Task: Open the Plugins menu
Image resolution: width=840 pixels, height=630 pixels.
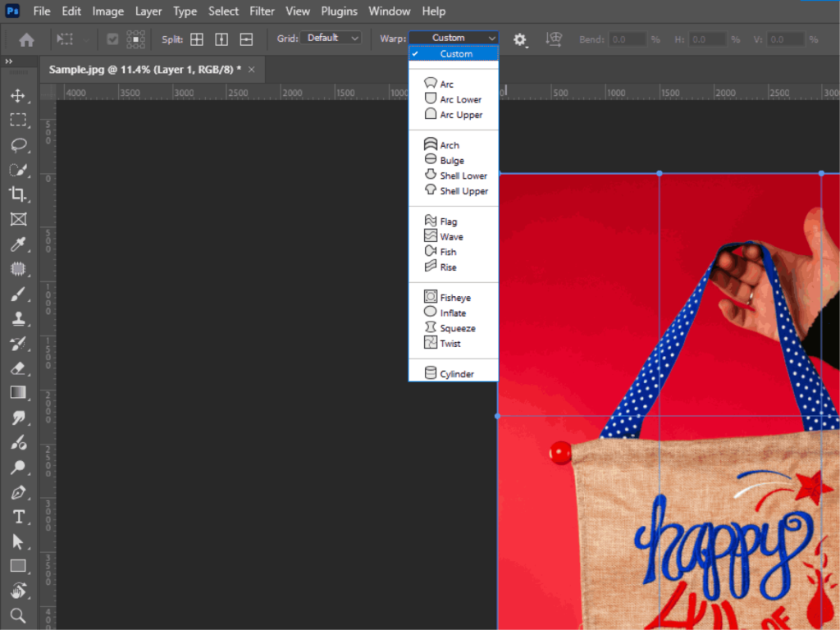Action: pos(339,11)
